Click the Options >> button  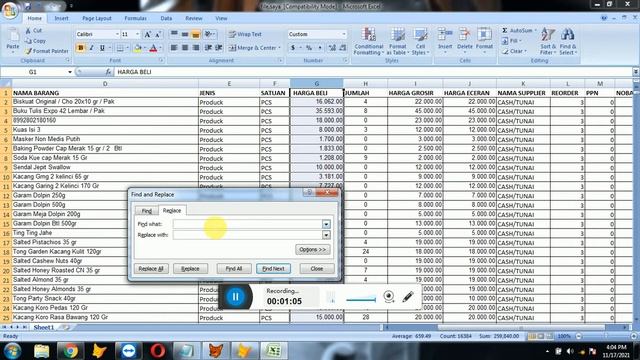click(x=313, y=249)
